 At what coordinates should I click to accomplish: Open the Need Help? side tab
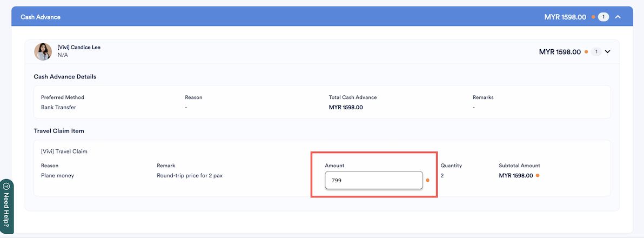6,206
